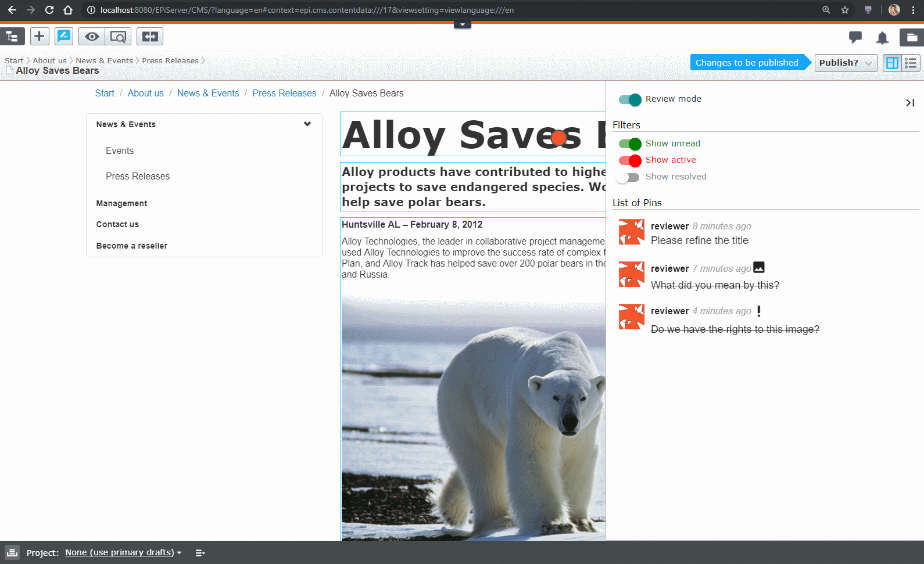This screenshot has height=564, width=924.
Task: Open the browser profile avatar
Action: [894, 10]
